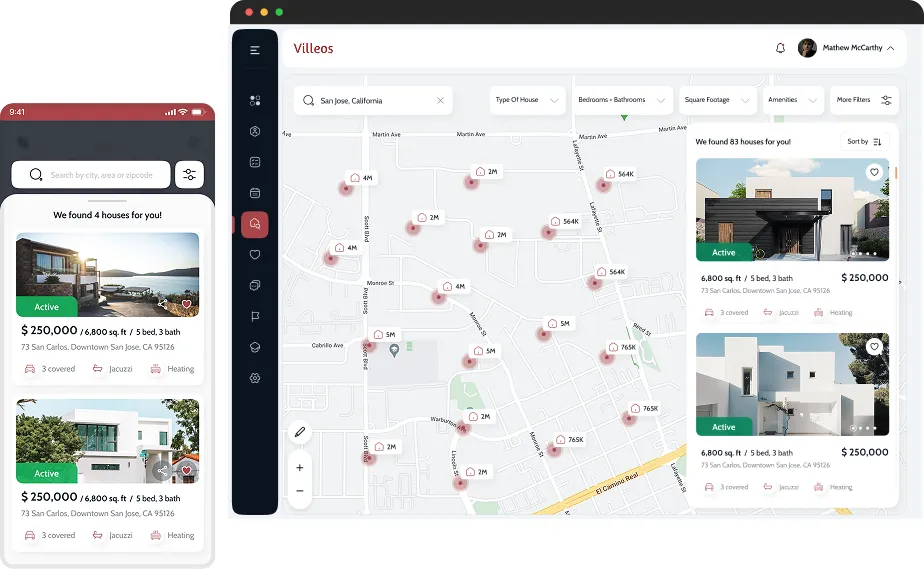924x569 pixels.
Task: Select the active map search sidebar icon
Action: [x=255, y=224]
